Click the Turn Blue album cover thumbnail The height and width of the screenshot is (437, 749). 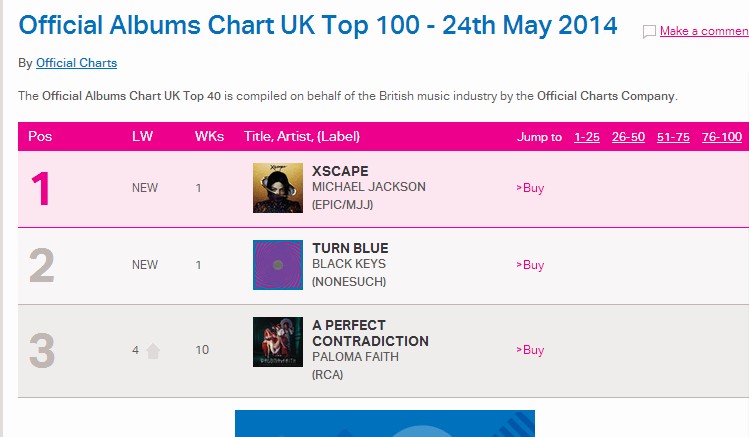click(278, 265)
